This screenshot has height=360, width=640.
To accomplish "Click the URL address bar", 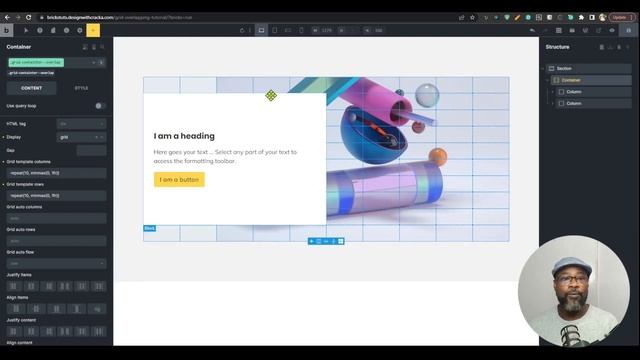I will [x=245, y=18].
